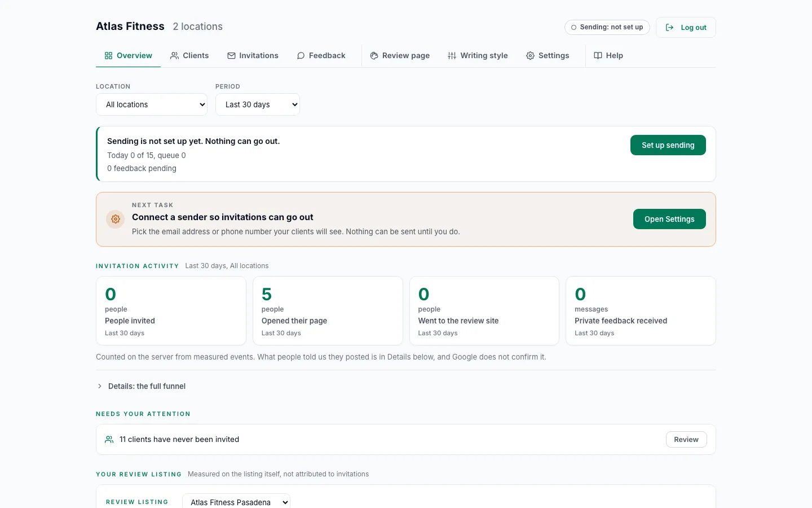Click the Feedback speech bubble icon

click(x=301, y=56)
